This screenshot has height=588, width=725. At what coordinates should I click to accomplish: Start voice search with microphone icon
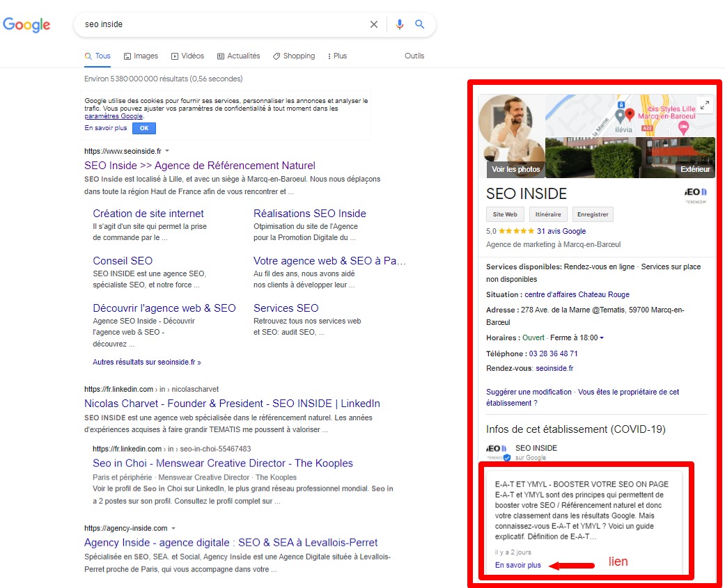click(400, 24)
